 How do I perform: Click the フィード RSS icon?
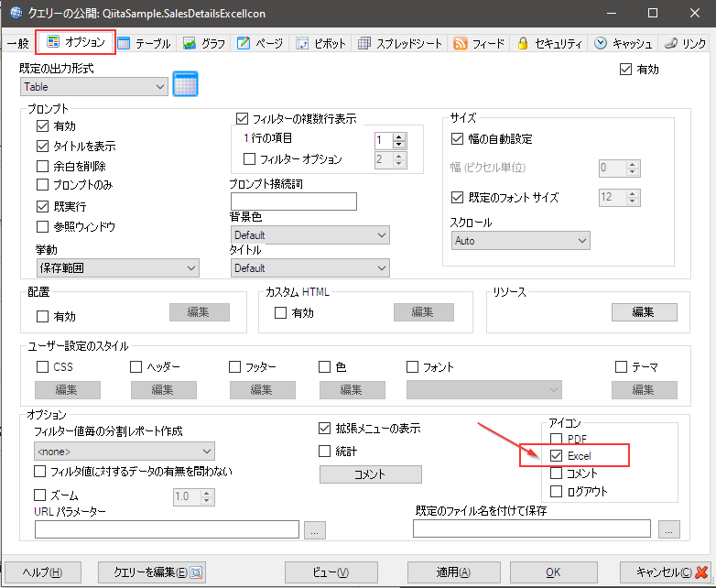[x=460, y=43]
